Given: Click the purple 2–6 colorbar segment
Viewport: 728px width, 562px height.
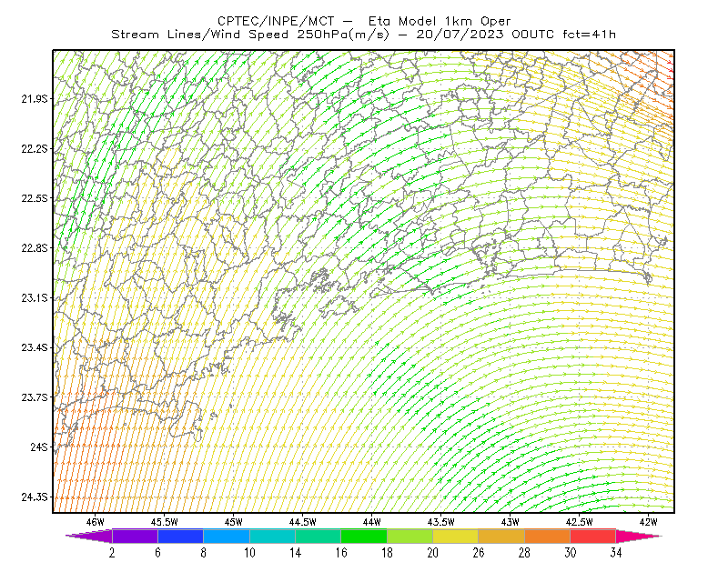Looking at the screenshot, I should (135, 536).
